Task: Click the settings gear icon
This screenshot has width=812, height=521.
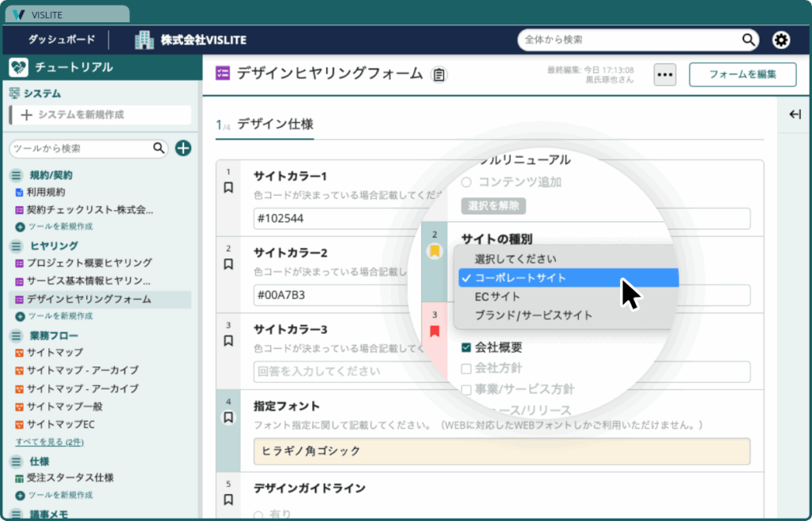Action: point(781,40)
